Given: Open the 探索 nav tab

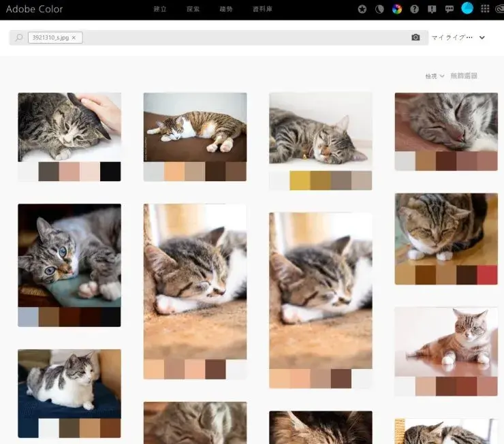Looking at the screenshot, I should click(193, 9).
